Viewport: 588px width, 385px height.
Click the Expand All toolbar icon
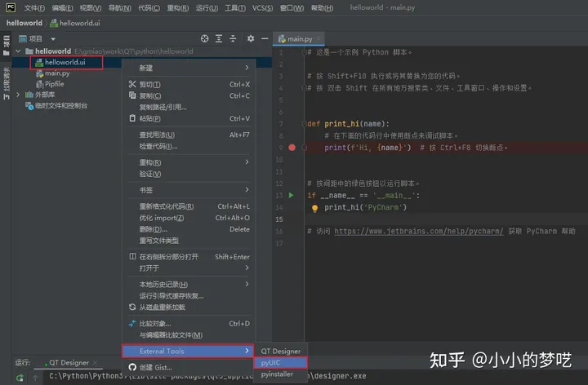219,38
